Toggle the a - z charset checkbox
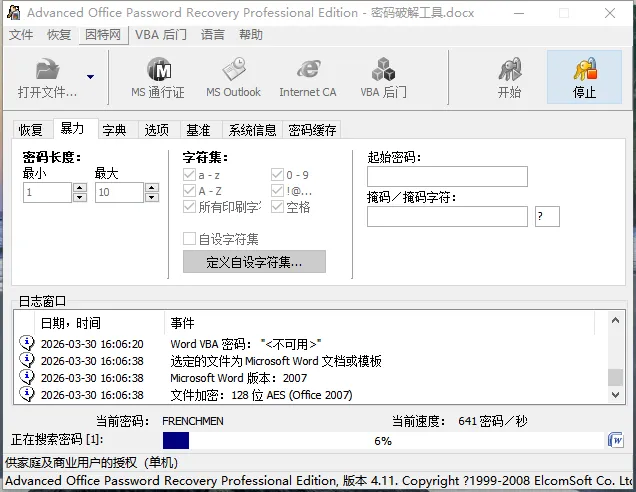This screenshot has width=636, height=492. 189,175
